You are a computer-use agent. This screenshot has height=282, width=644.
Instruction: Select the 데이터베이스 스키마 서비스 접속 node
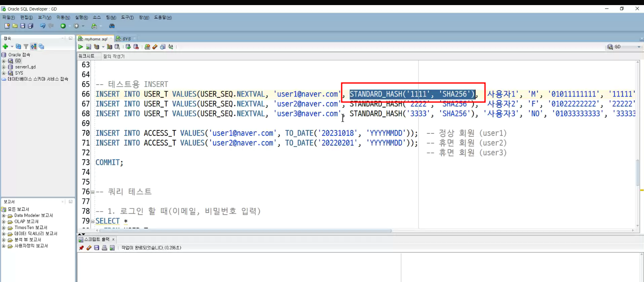(x=35, y=79)
